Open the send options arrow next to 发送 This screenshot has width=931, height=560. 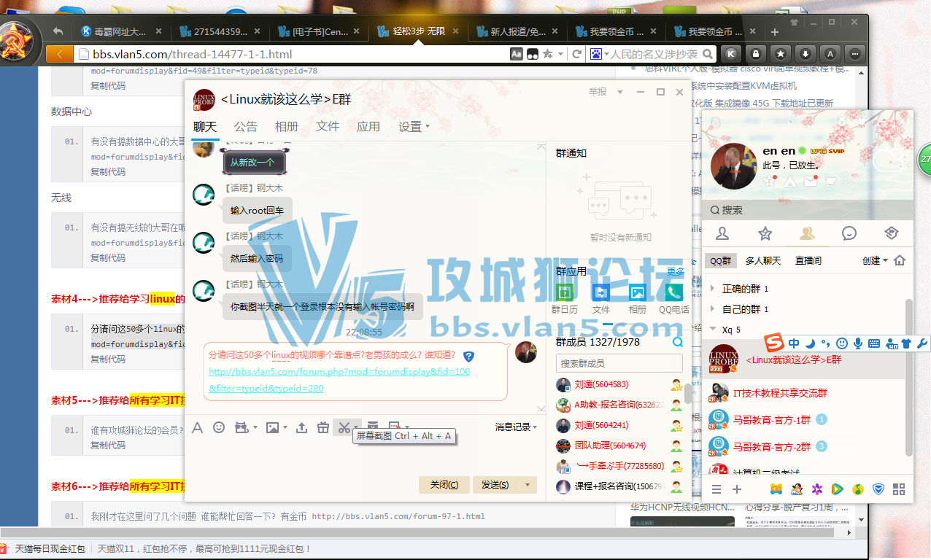click(x=528, y=485)
